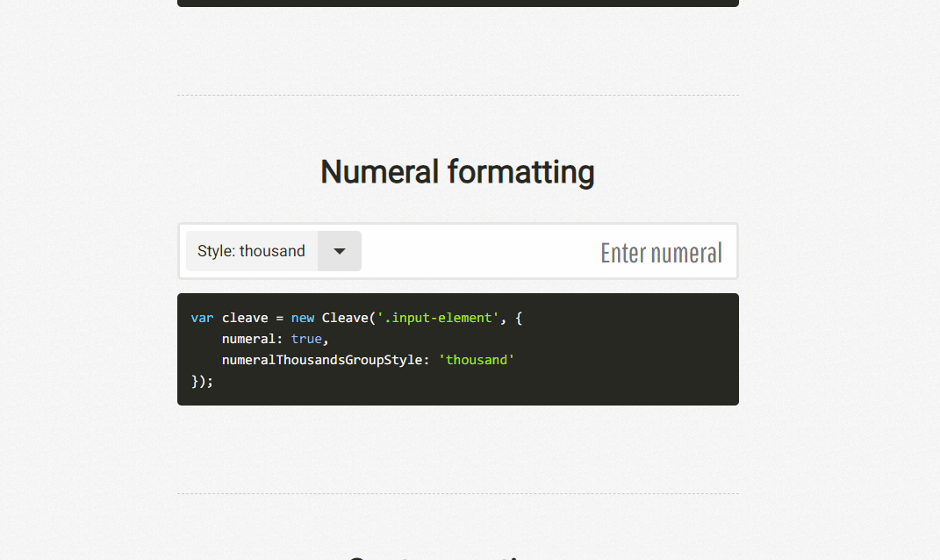
Task: Click the opening brace after '.input-element'
Action: pos(519,318)
